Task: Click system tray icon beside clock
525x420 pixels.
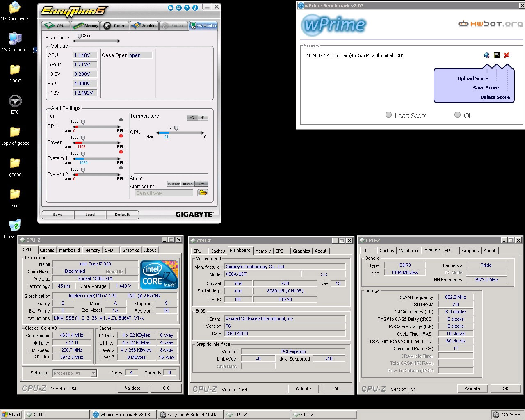Action: coord(496,415)
